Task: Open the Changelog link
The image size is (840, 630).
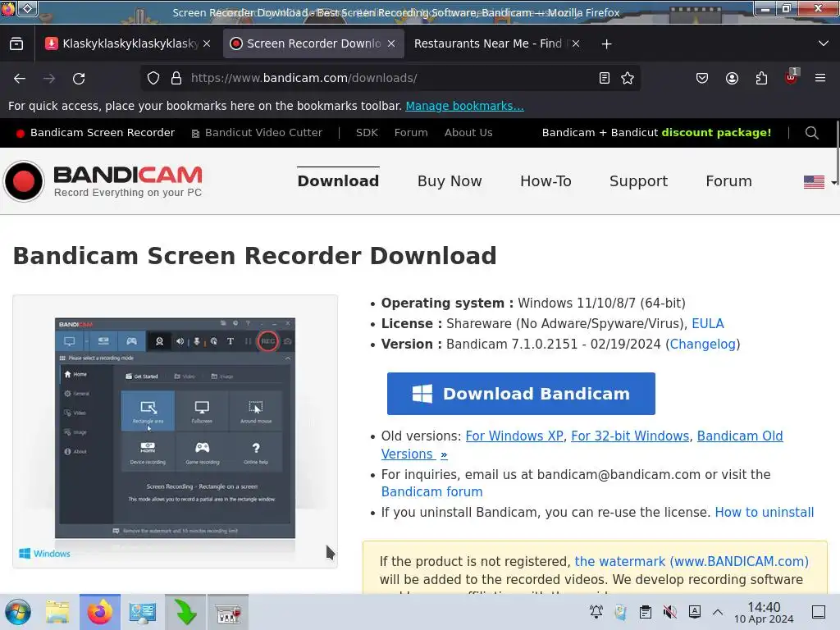Action: tap(703, 344)
